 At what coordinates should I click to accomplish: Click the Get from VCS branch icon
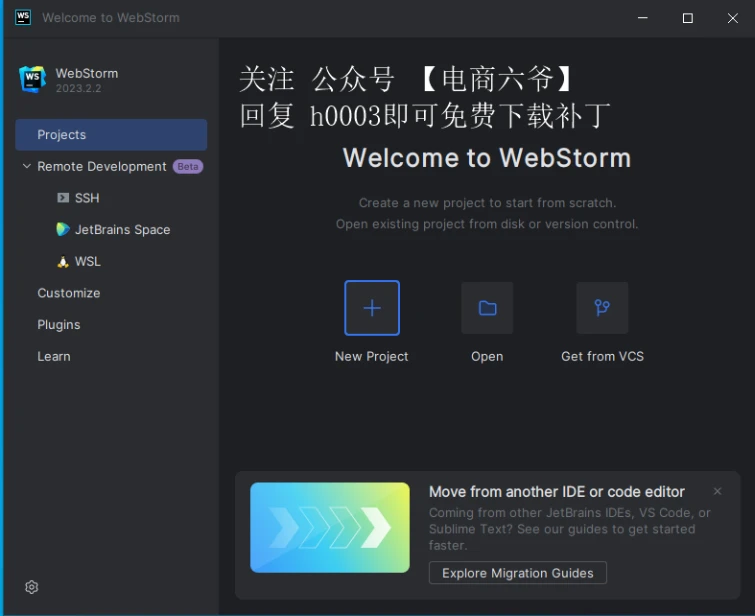click(x=602, y=308)
